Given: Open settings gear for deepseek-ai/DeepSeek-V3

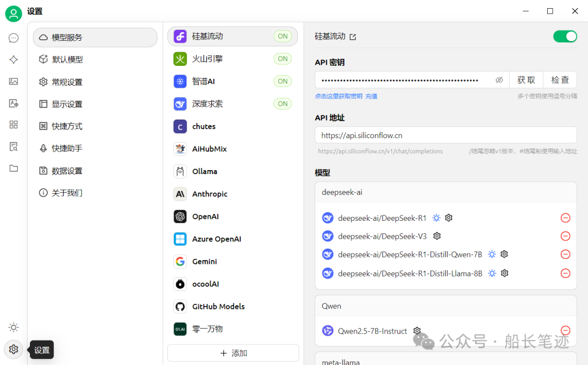Looking at the screenshot, I should tap(437, 236).
